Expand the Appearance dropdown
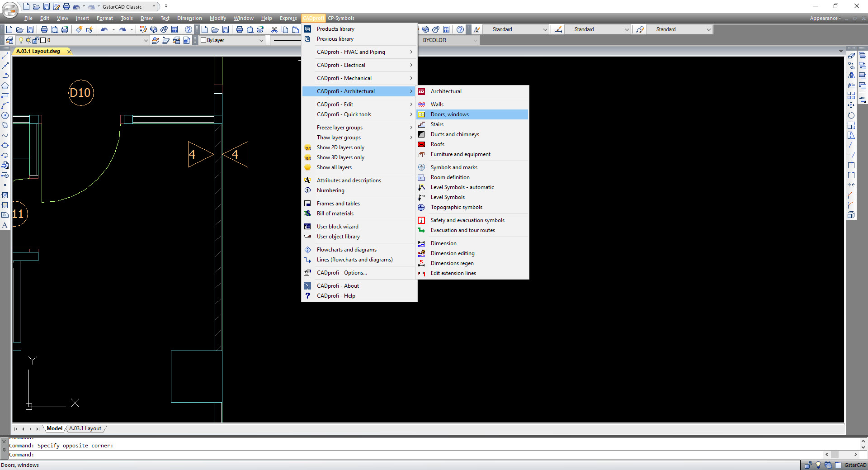Viewport: 868px width, 470px height. click(x=826, y=18)
